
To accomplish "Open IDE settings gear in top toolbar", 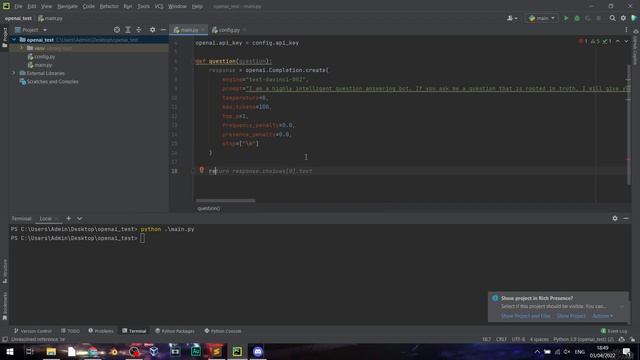I will [623, 18].
